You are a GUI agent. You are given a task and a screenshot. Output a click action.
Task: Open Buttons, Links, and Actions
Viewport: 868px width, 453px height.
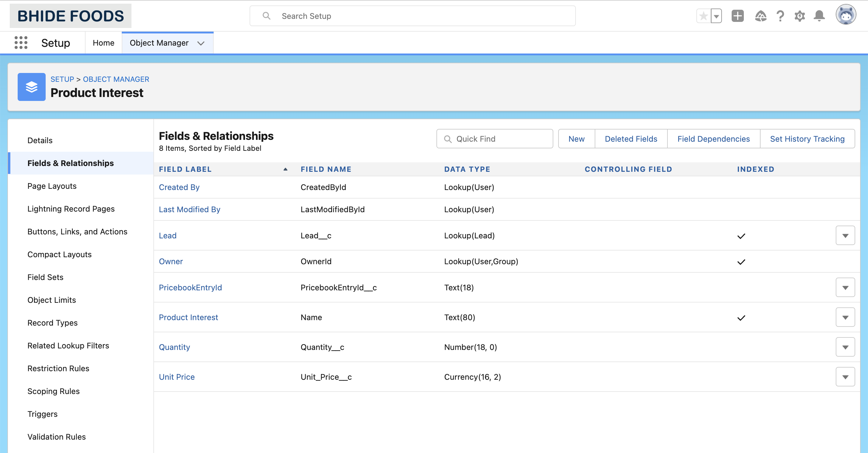pyautogui.click(x=77, y=232)
